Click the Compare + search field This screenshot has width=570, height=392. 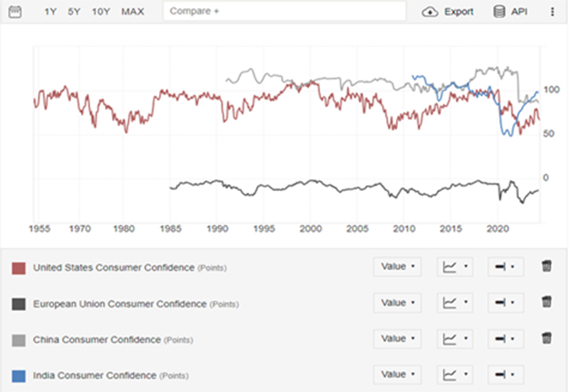285,11
